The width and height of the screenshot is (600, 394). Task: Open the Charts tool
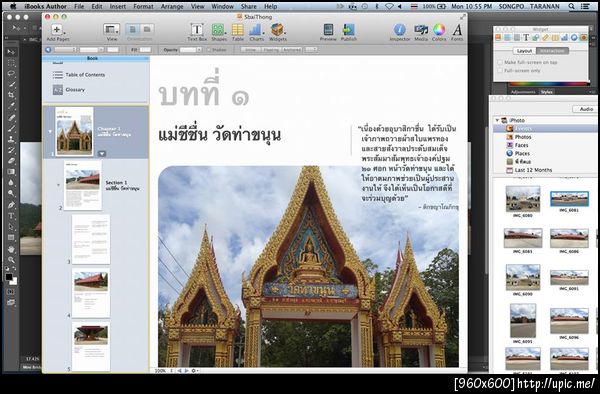tap(256, 30)
